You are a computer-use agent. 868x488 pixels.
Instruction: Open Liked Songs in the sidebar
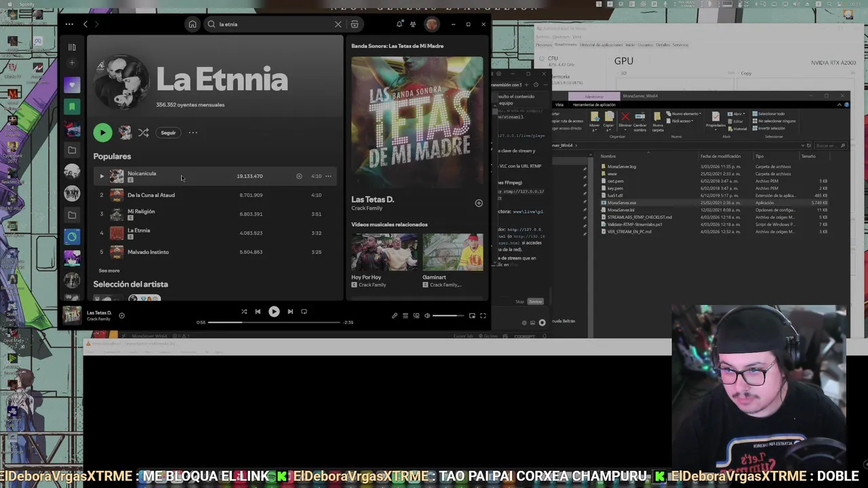point(72,85)
